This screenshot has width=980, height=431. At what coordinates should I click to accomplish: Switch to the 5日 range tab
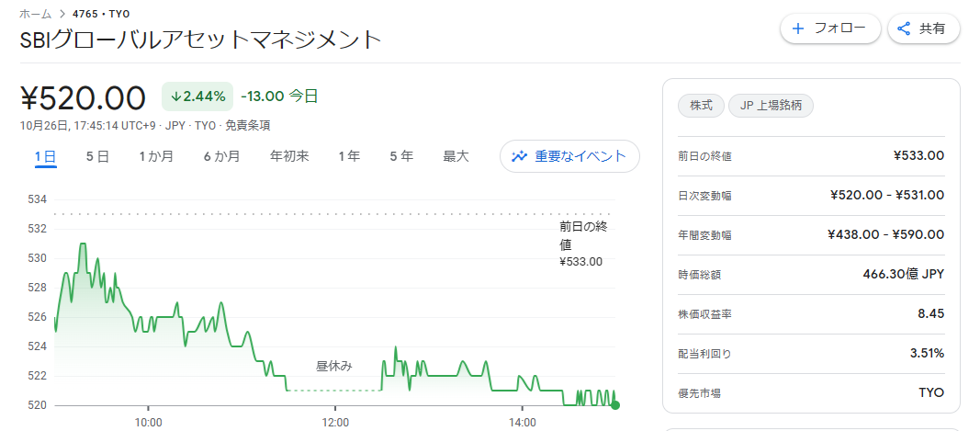tap(97, 156)
